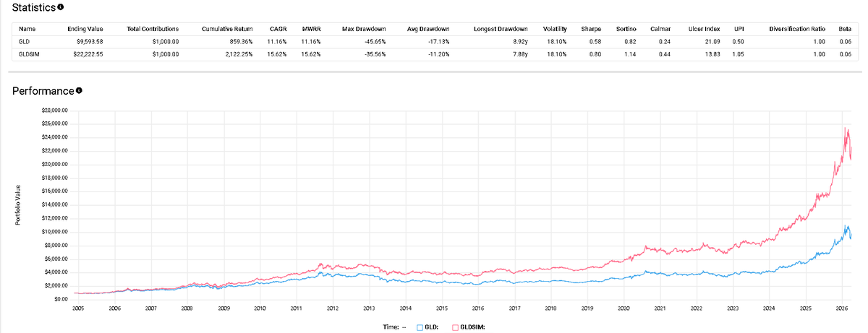Image resolution: width=868 pixels, height=333 pixels.
Task: Click the GLDSIM Sortino value 1.14
Action: pos(631,55)
